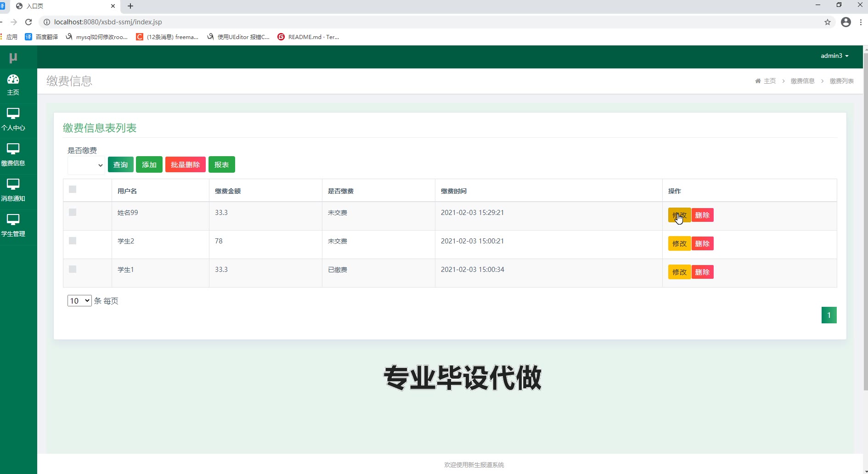Open 学生管理 monitor icon in sidebar

(x=13, y=220)
